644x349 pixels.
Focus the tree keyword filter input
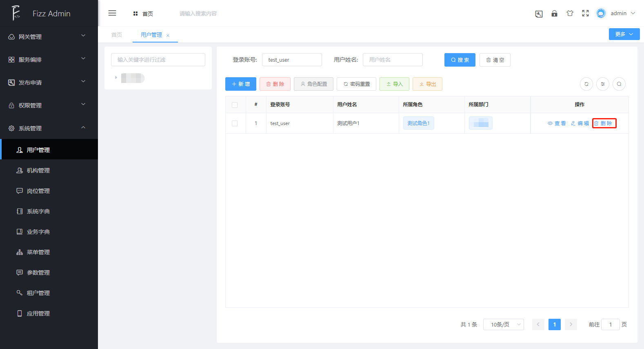pyautogui.click(x=158, y=60)
